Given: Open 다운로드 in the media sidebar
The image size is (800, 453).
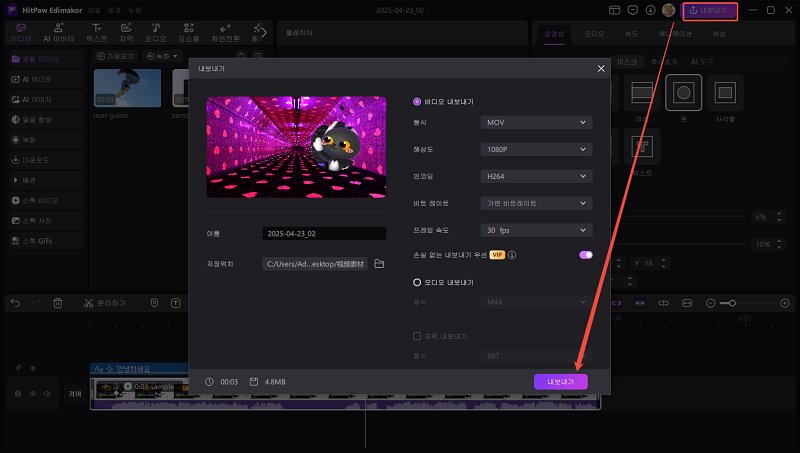Looking at the screenshot, I should click(x=46, y=160).
